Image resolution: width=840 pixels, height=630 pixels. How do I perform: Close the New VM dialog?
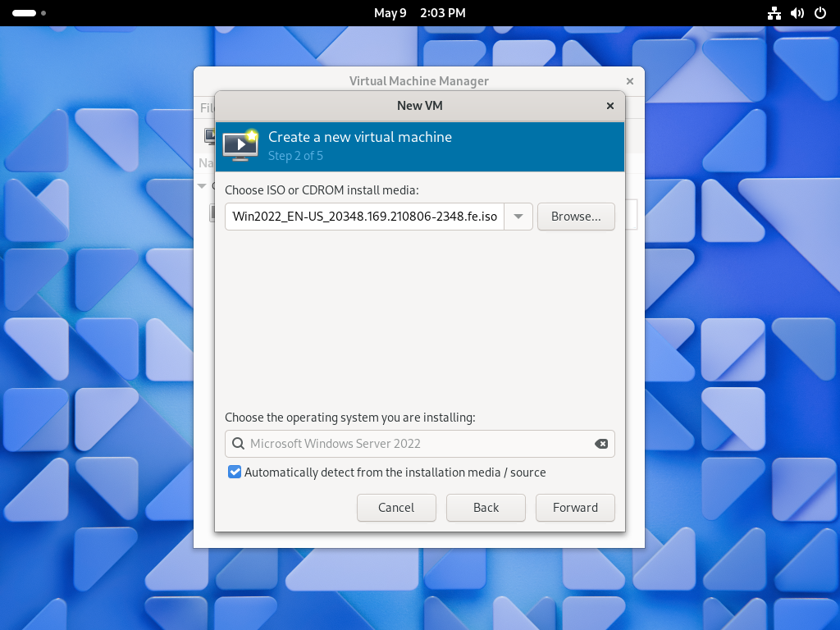[610, 106]
